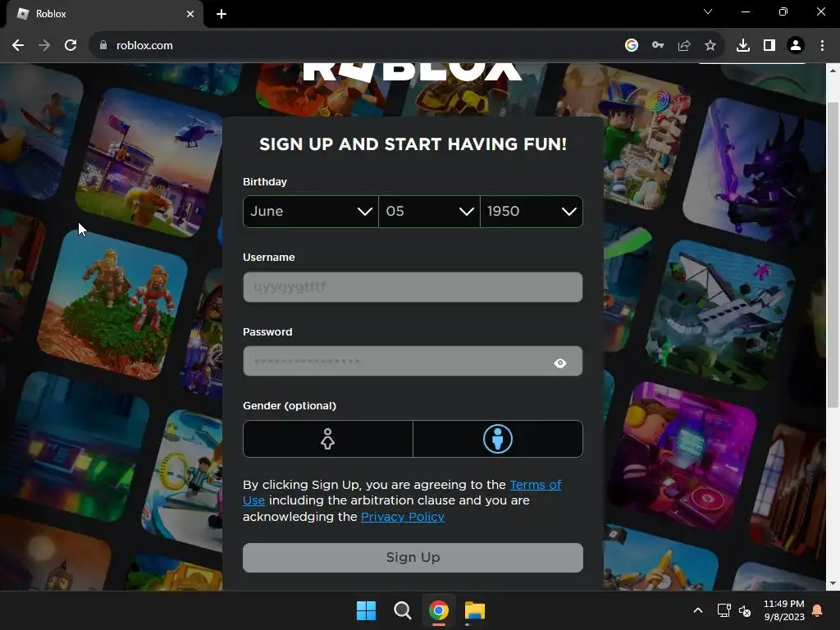The image size is (840, 630).
Task: Click the scrollbar up arrow
Action: pyautogui.click(x=833, y=71)
